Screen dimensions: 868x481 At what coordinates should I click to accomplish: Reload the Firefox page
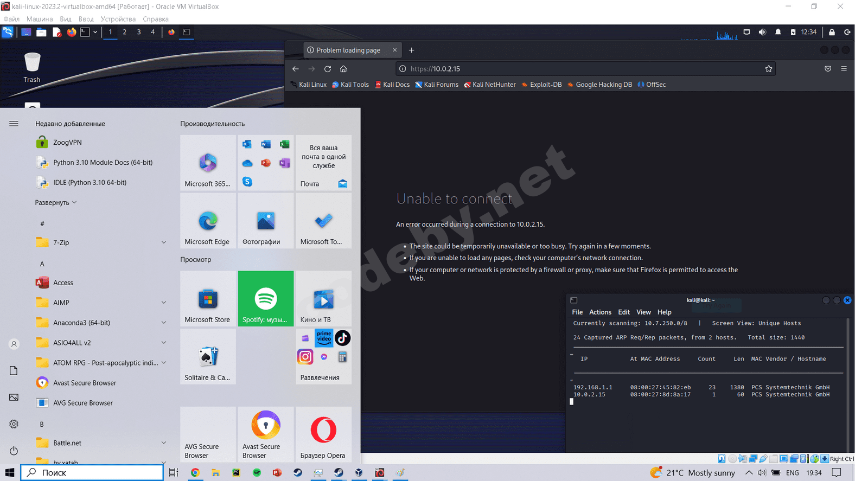(x=328, y=69)
